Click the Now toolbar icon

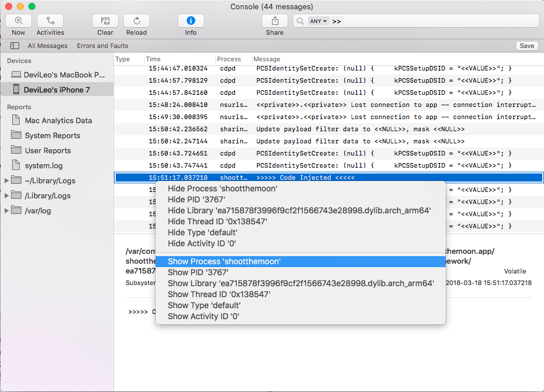coord(19,21)
